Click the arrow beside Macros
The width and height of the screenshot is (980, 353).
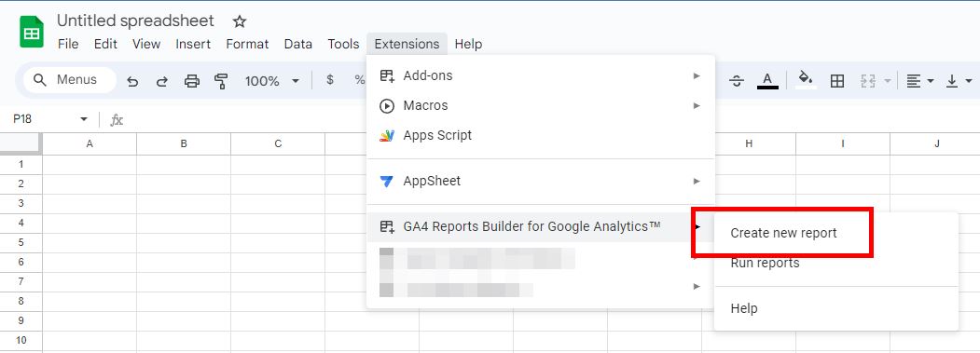(x=697, y=105)
